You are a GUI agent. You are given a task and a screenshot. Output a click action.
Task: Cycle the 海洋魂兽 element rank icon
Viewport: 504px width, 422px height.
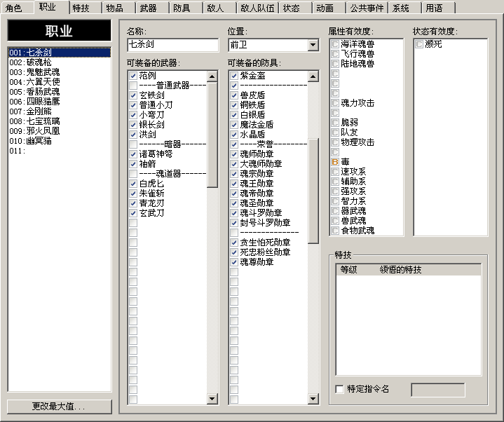pyautogui.click(x=335, y=44)
